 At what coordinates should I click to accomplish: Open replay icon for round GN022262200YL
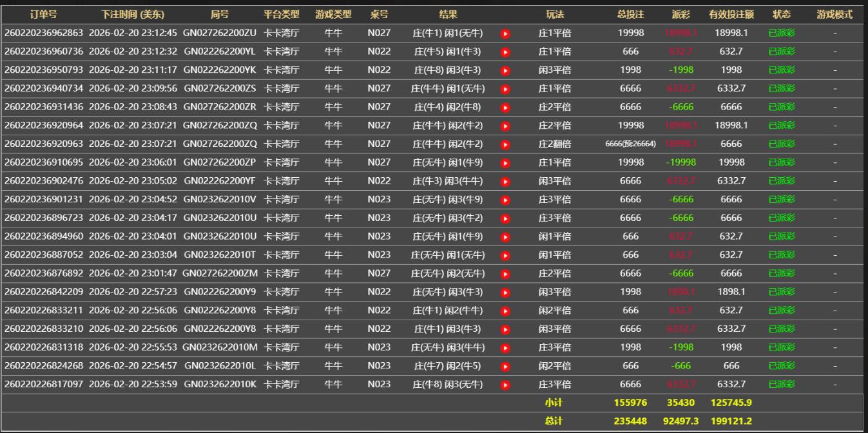[x=505, y=52]
